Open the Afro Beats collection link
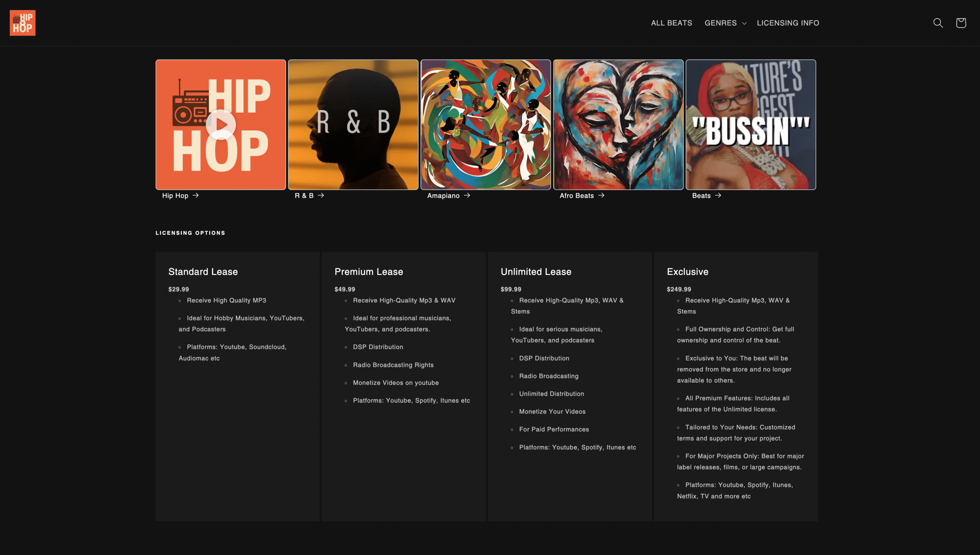 [577, 196]
